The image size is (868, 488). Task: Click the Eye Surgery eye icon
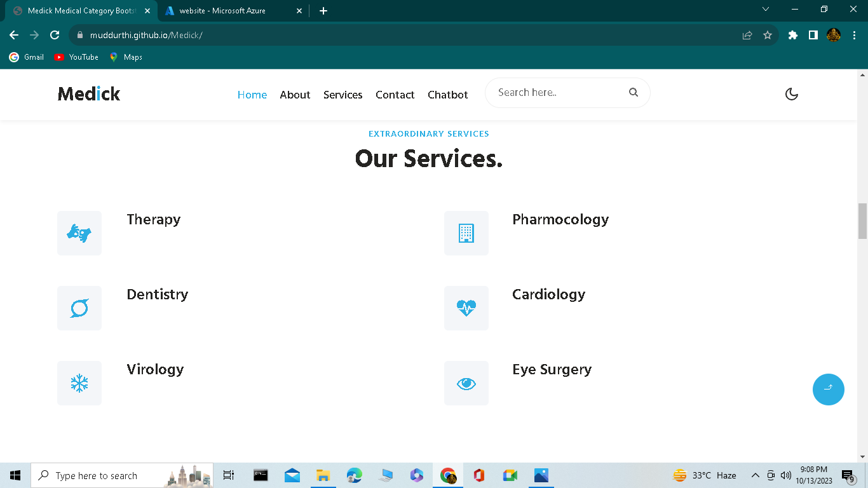point(466,383)
